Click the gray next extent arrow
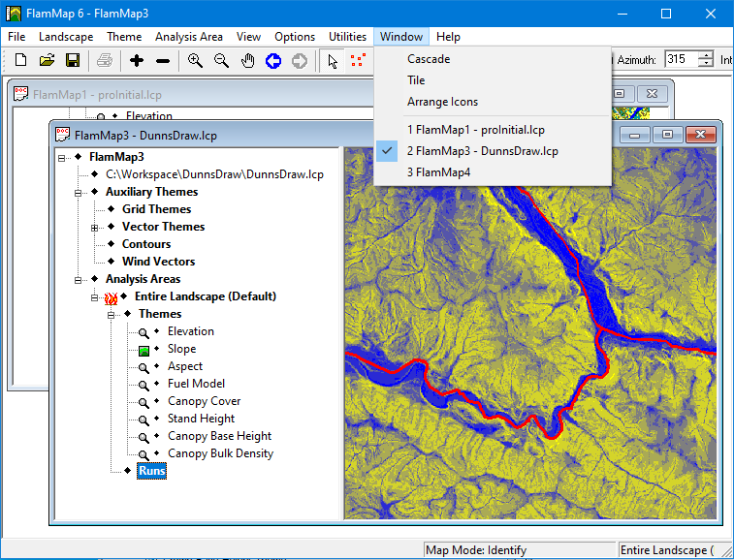The height and width of the screenshot is (560, 734). click(300, 61)
